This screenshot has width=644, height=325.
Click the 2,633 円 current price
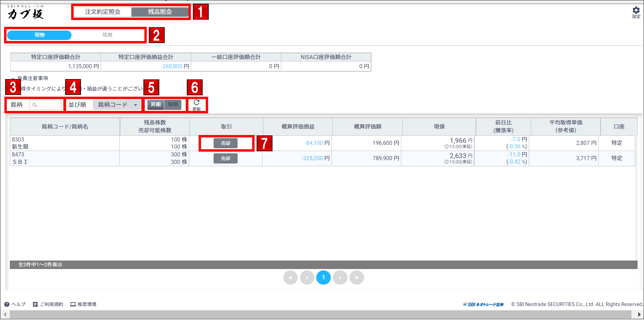point(461,156)
